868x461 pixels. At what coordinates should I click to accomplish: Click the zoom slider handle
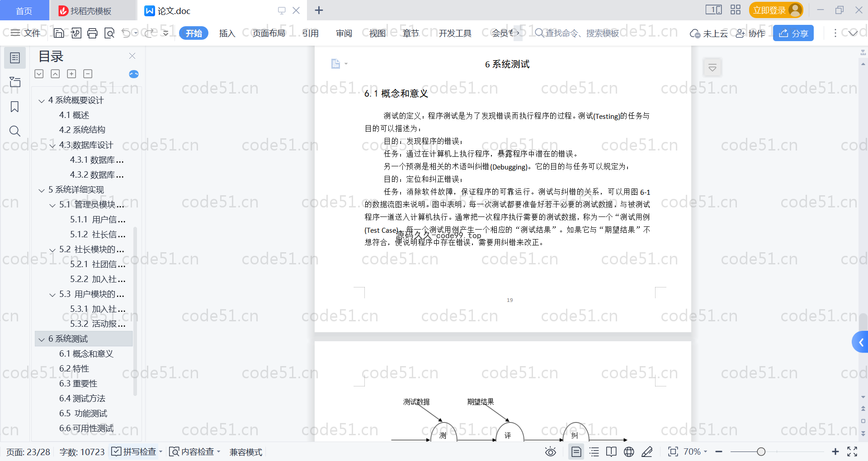pos(761,452)
